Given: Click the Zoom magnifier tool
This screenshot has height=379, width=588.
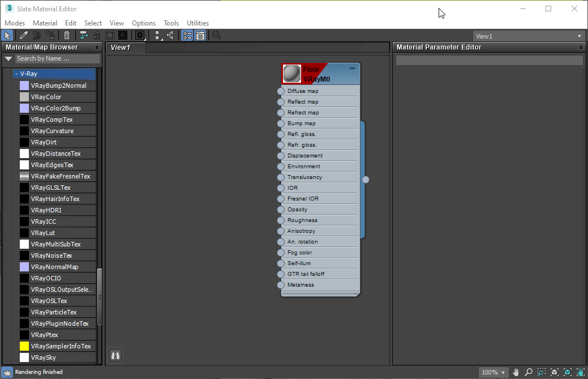Looking at the screenshot, I should (529, 372).
